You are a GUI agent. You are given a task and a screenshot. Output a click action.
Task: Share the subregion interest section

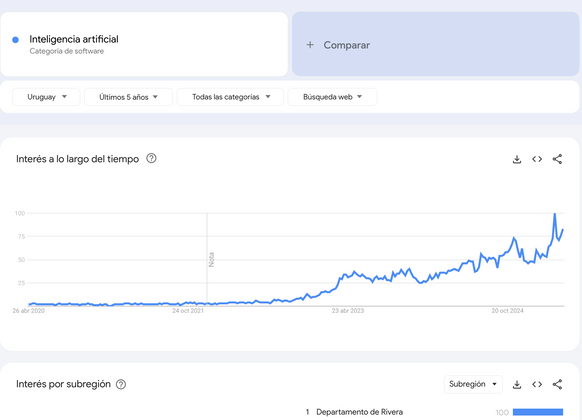[x=557, y=384]
